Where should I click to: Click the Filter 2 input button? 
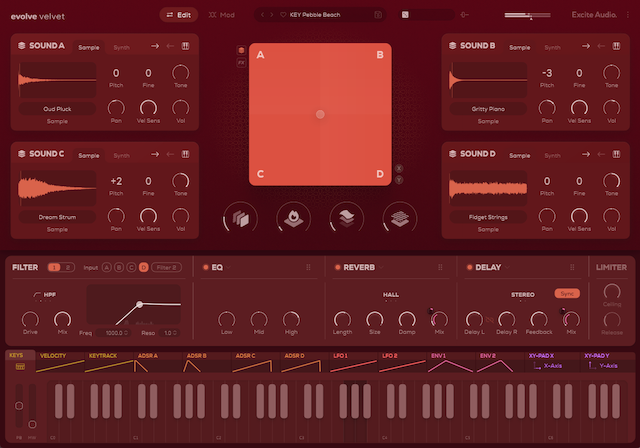pyautogui.click(x=167, y=268)
